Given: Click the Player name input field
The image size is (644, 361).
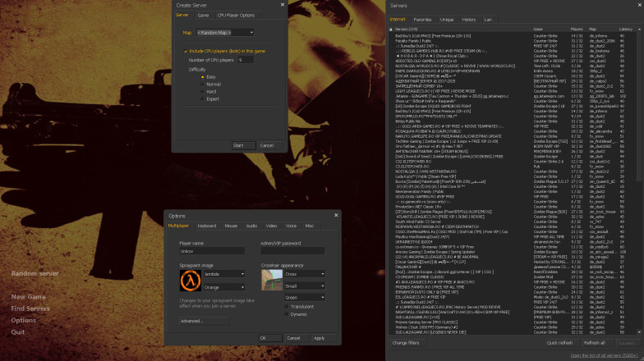Looking at the screenshot, I should [212, 251].
